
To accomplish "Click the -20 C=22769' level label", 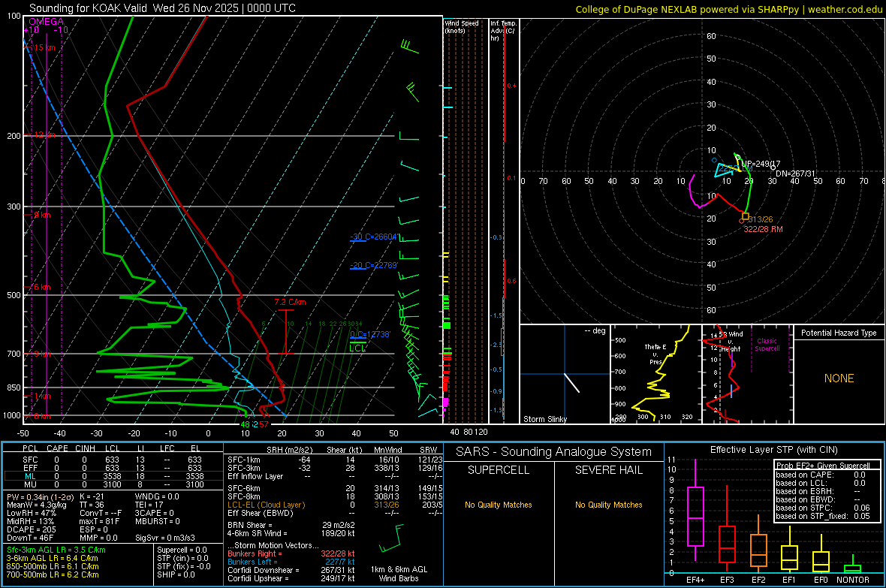I will coord(375,264).
